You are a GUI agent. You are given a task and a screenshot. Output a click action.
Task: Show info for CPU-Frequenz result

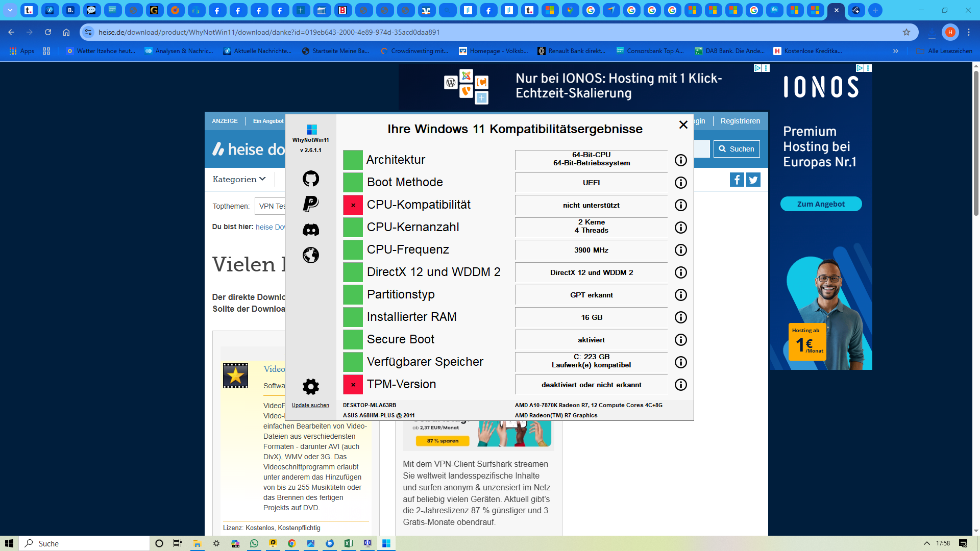680,250
